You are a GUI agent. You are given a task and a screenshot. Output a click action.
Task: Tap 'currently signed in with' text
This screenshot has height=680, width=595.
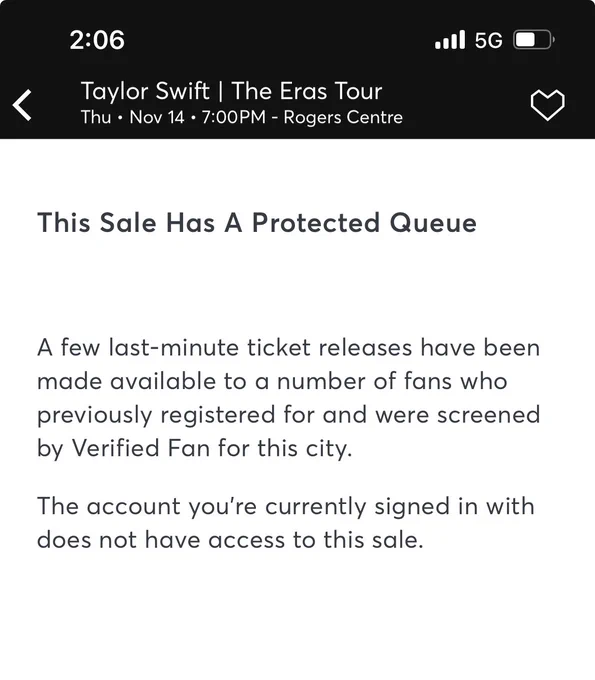coord(399,507)
